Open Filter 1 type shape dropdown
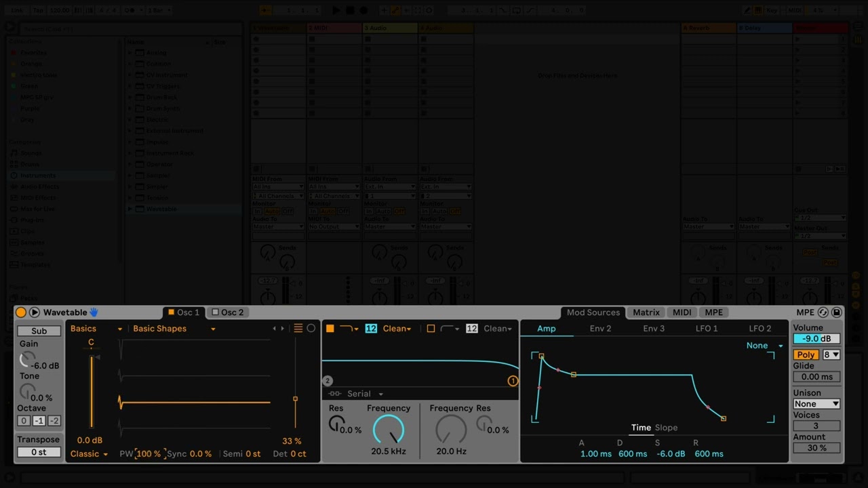Image resolution: width=868 pixels, height=488 pixels. click(x=349, y=329)
